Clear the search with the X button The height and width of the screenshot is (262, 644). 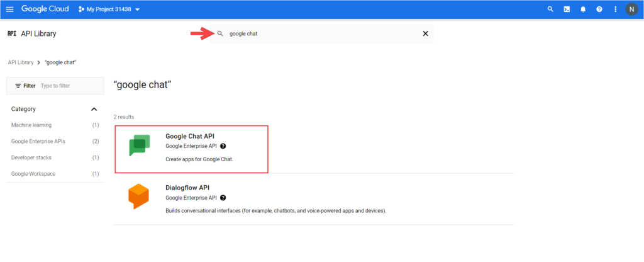pos(425,33)
